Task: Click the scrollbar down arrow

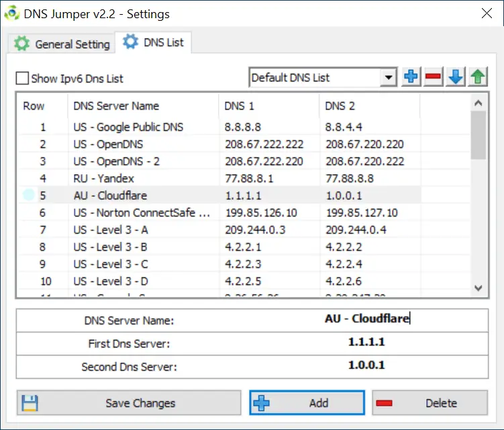Action: [x=478, y=288]
